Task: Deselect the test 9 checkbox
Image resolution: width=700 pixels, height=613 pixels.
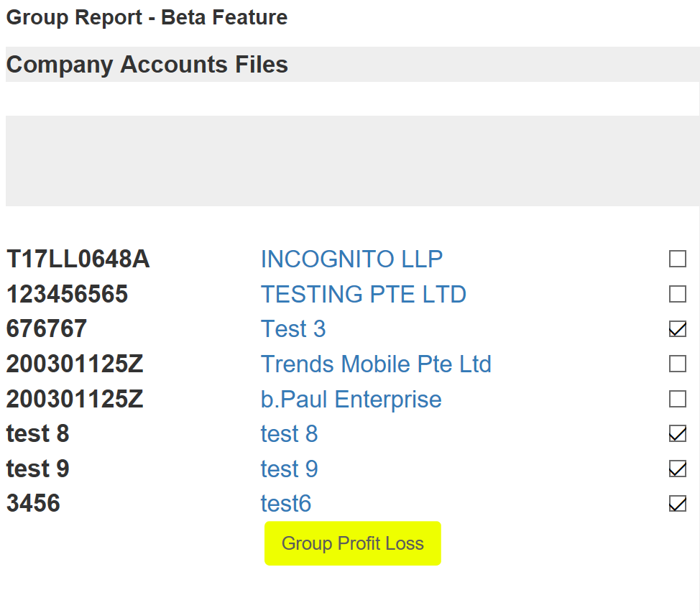Action: [x=677, y=469]
